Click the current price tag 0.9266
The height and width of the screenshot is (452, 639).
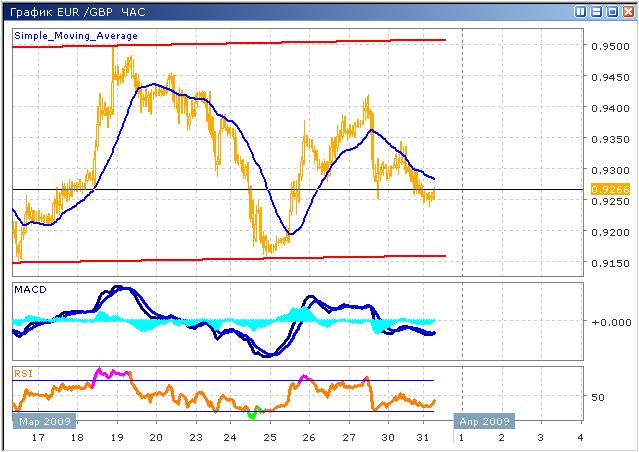pos(608,189)
